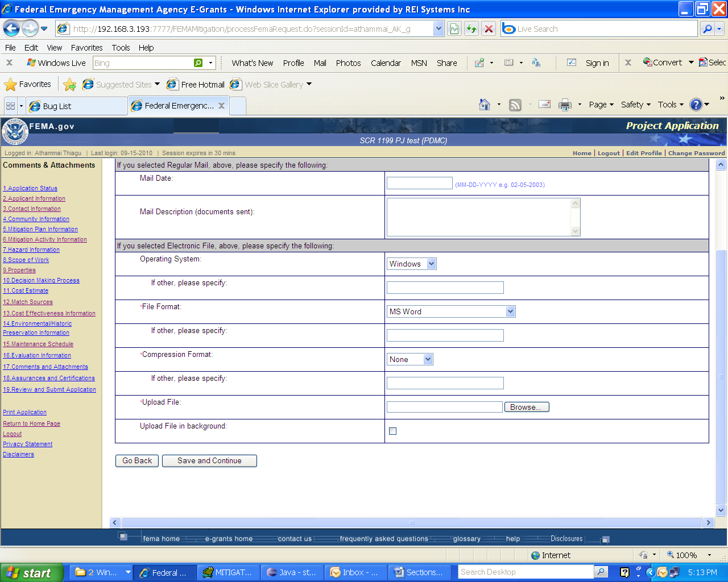Click the Print icon in command bar
Viewport: 728px width, 582px height.
coord(565,105)
